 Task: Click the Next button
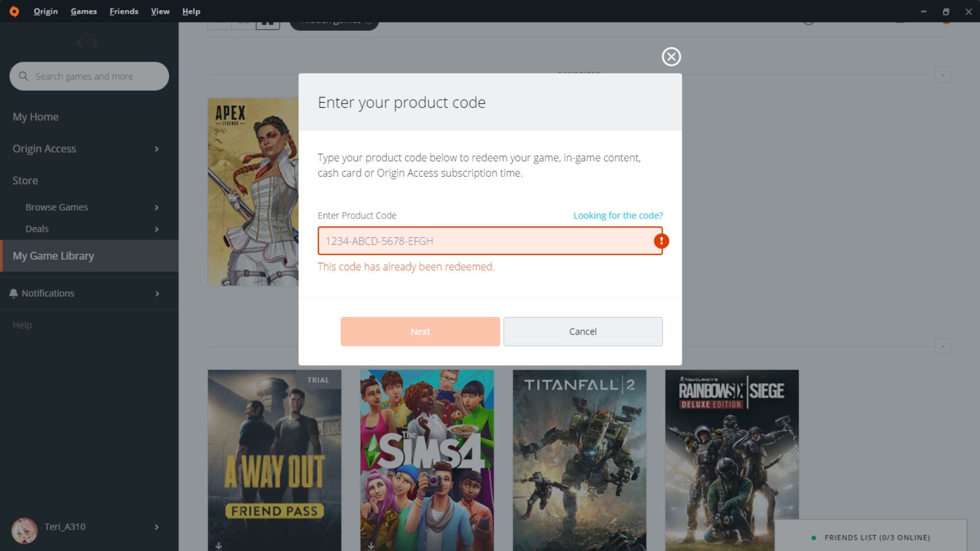pyautogui.click(x=420, y=332)
